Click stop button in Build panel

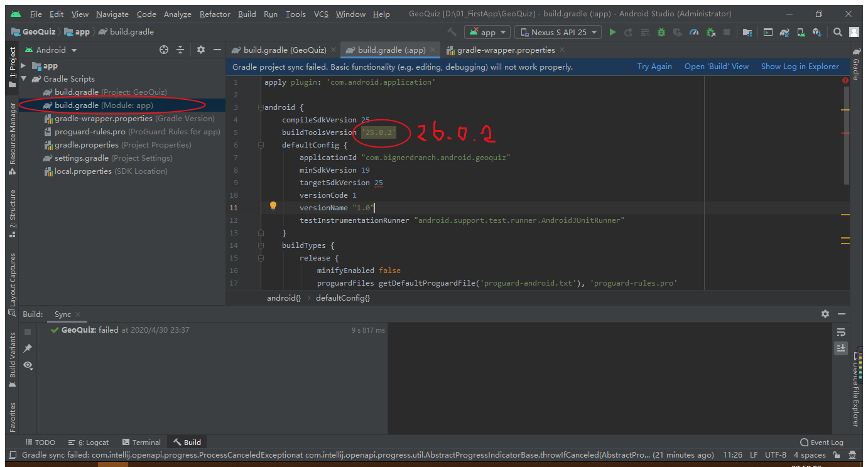point(28,331)
